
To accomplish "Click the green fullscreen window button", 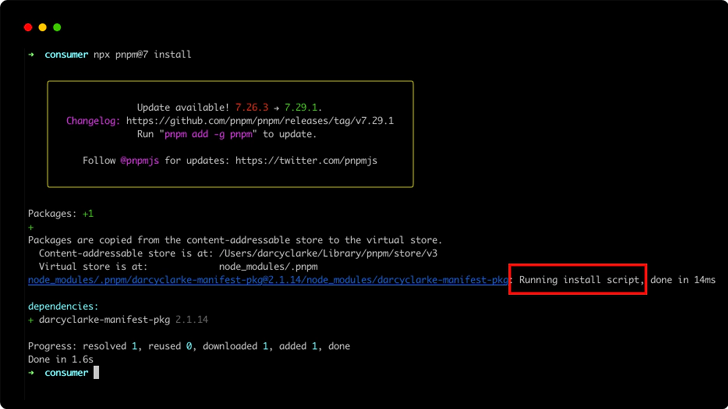I will coord(57,27).
